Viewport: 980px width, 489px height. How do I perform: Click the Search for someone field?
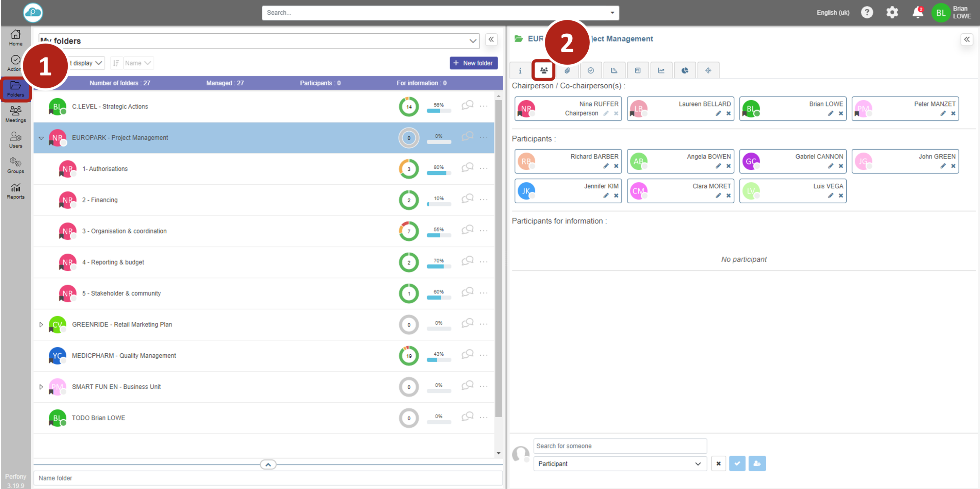pos(619,446)
